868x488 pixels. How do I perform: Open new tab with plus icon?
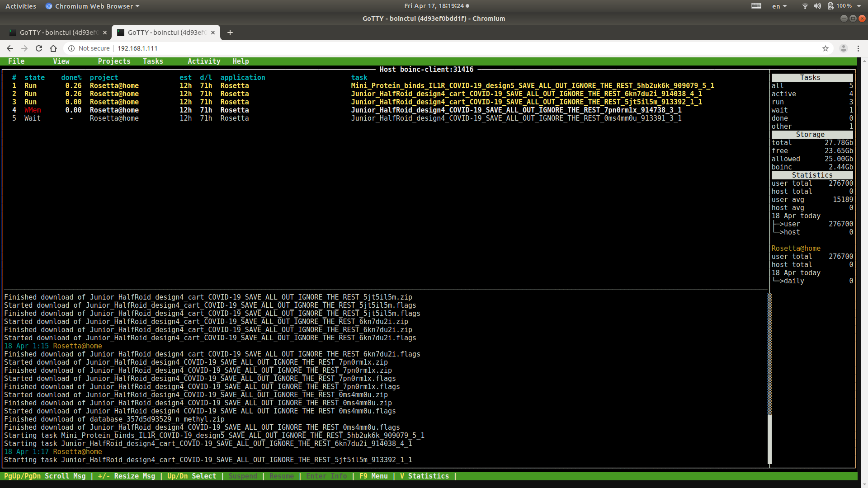[230, 33]
